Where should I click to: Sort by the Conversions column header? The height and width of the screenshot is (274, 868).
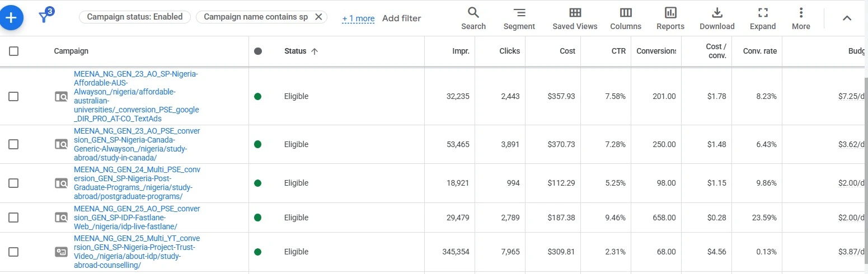[656, 51]
